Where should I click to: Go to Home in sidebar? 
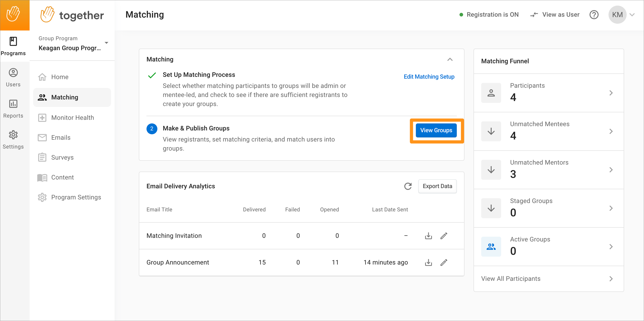click(72, 77)
